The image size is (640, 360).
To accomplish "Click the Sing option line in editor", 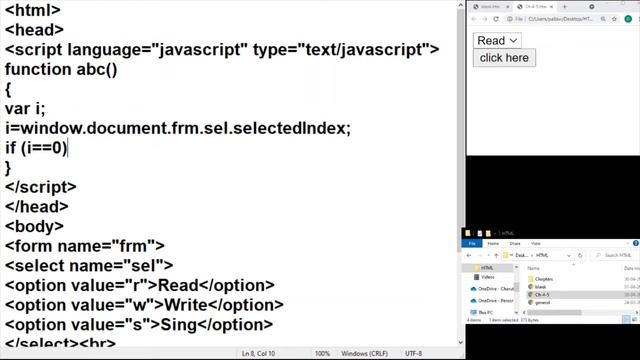I will [139, 324].
